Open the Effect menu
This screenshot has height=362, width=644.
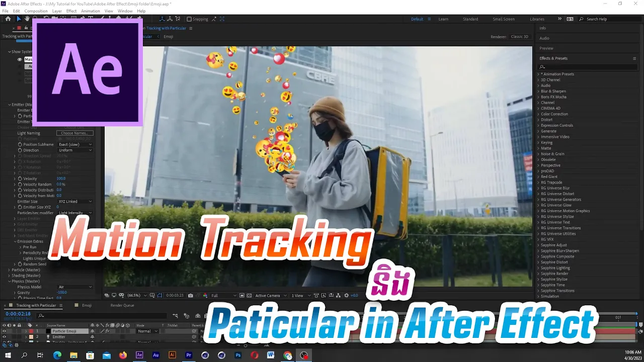[71, 11]
